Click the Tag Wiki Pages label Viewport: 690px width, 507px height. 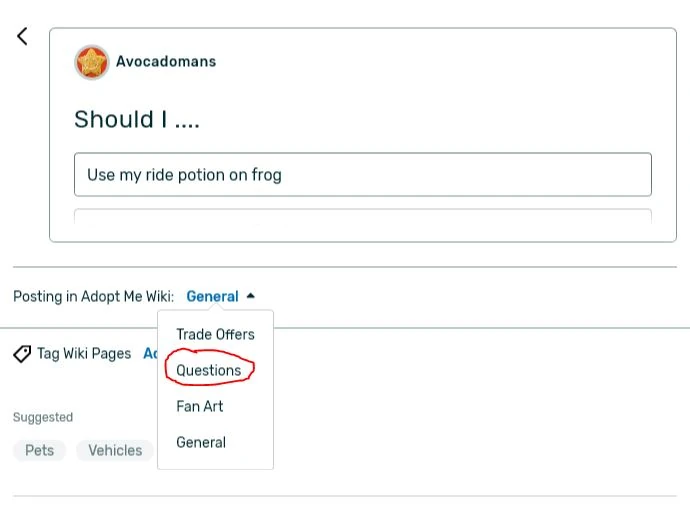pos(84,354)
